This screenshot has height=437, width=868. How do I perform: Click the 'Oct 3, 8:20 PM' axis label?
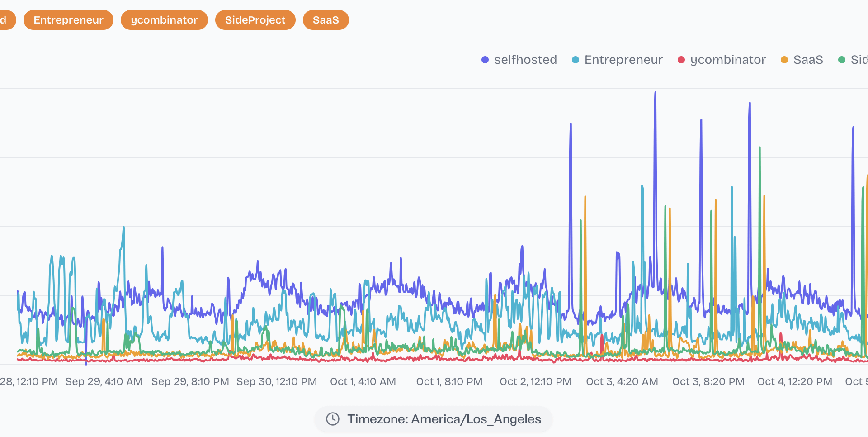click(x=708, y=381)
